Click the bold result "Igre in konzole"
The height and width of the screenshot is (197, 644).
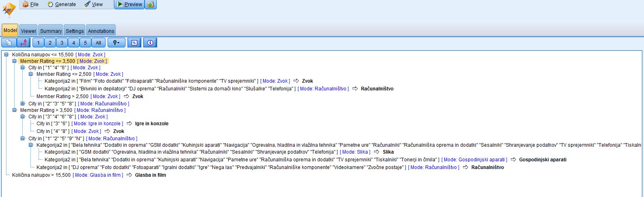click(x=151, y=124)
